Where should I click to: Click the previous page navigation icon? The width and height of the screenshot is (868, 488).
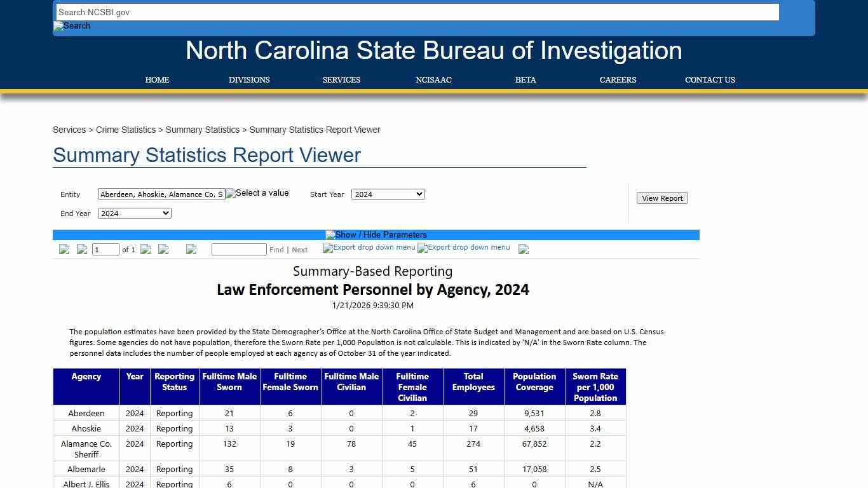point(82,249)
